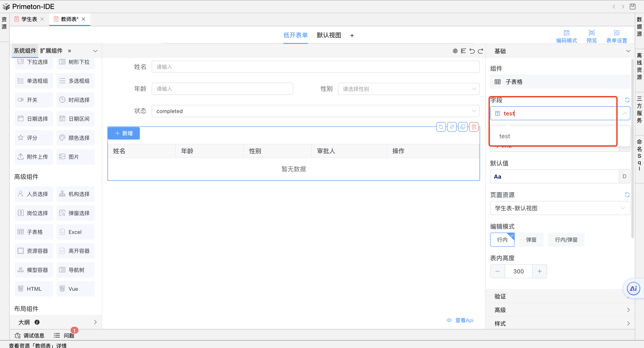644x348 pixels.
Task: Delete the selected subtable via trash icon
Action: (x=474, y=127)
